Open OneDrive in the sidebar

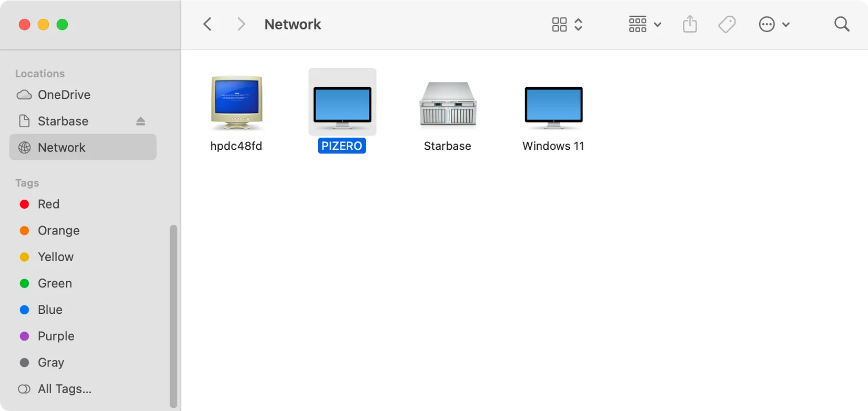pyautogui.click(x=64, y=95)
